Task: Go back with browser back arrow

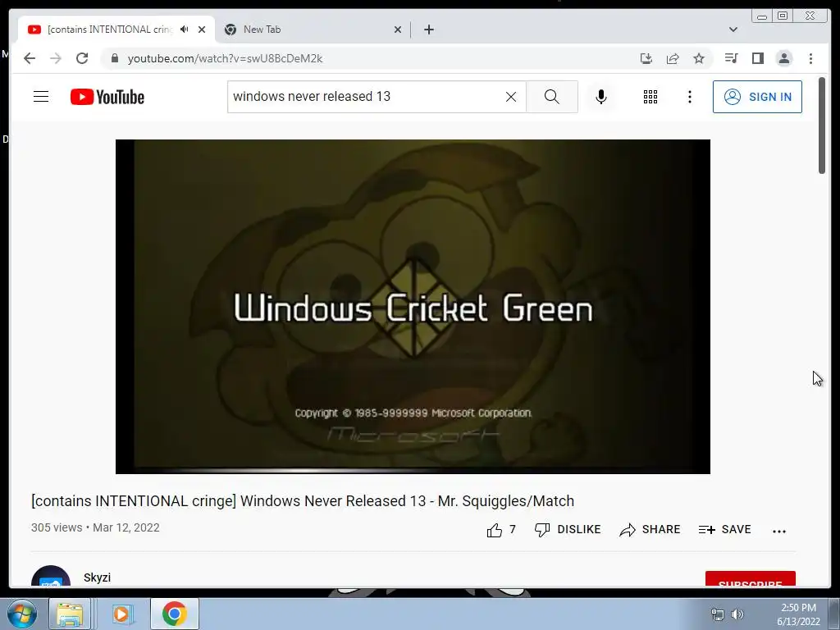Action: pyautogui.click(x=30, y=58)
